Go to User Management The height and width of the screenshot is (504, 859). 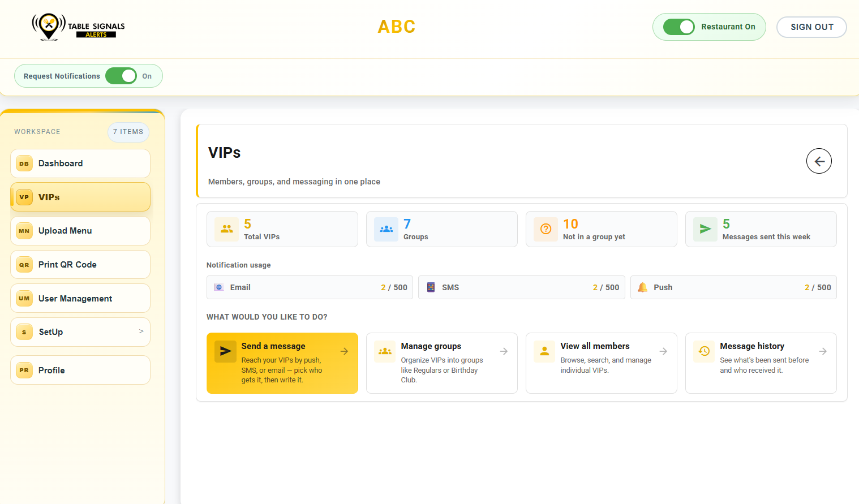pos(80,298)
